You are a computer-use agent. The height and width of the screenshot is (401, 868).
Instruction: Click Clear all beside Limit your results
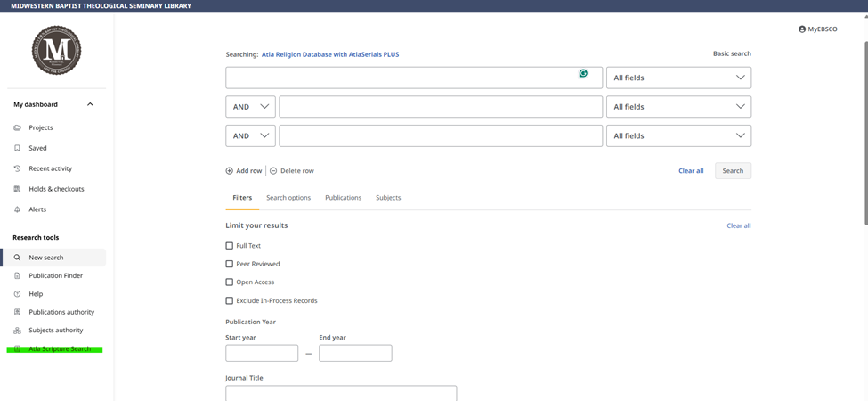(x=738, y=226)
